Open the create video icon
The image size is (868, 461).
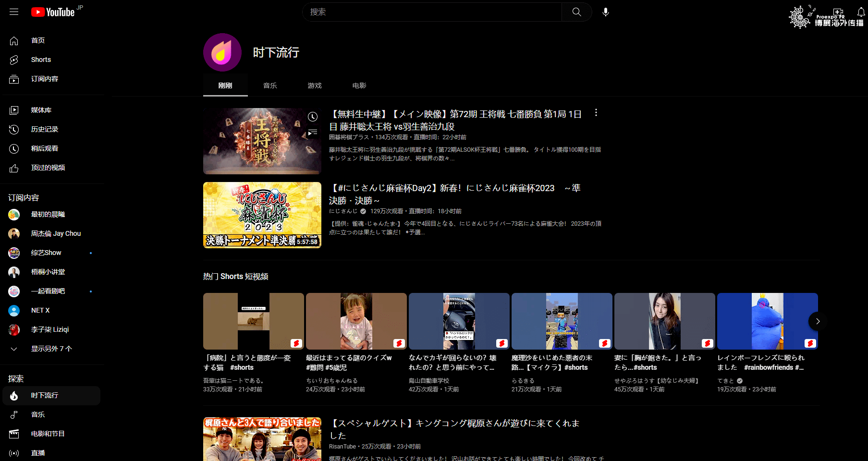[x=838, y=12]
